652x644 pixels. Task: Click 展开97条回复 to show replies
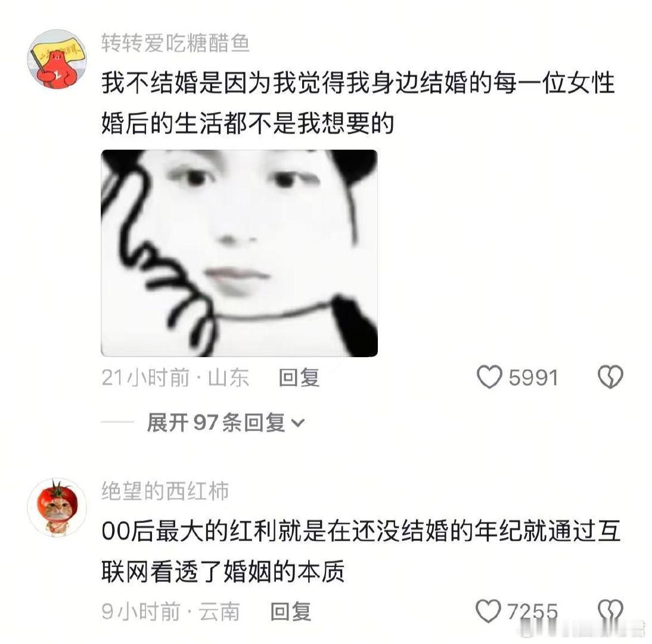(x=226, y=423)
